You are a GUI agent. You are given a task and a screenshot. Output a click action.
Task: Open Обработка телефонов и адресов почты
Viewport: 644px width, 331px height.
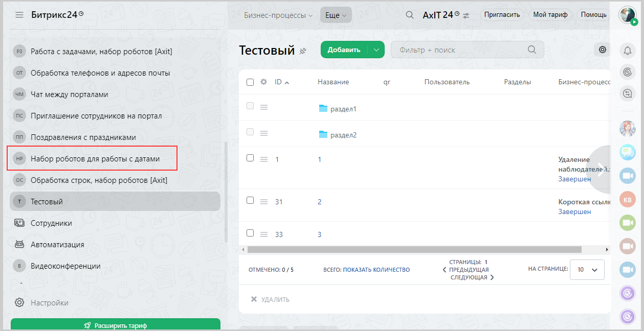[115, 73]
